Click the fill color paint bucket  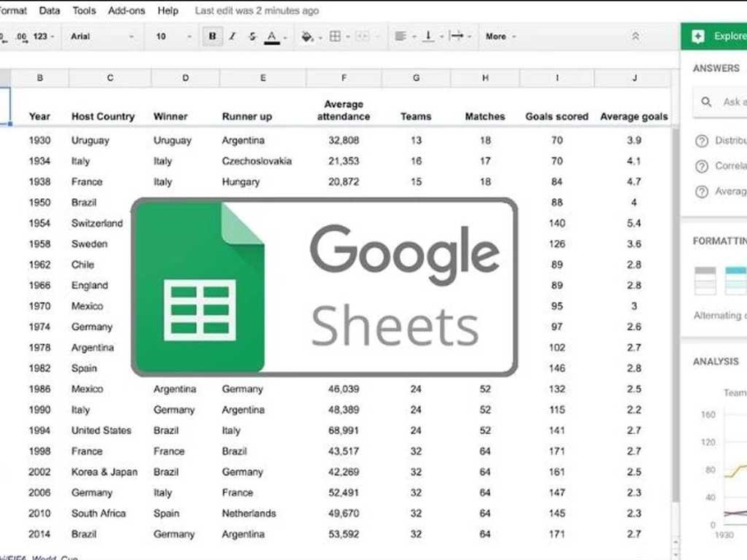pyautogui.click(x=307, y=36)
